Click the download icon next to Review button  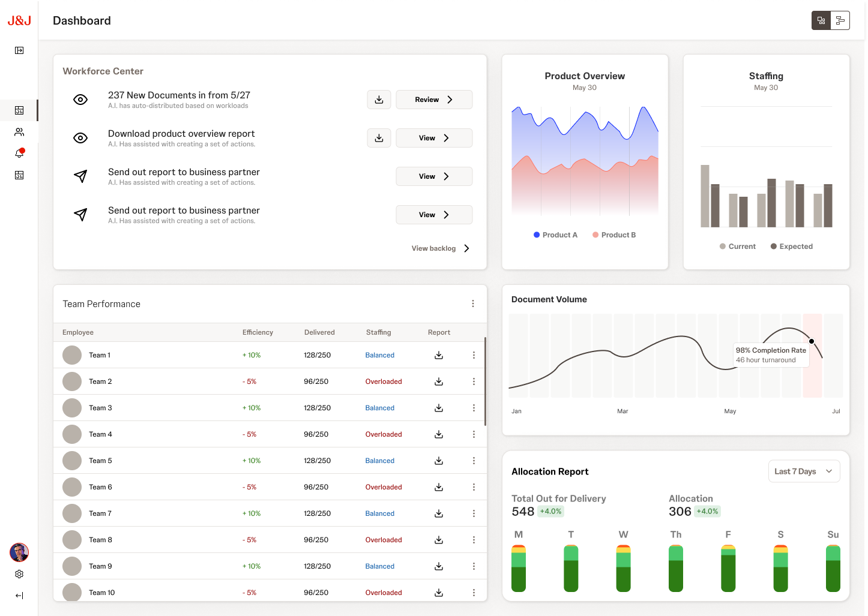pos(379,100)
